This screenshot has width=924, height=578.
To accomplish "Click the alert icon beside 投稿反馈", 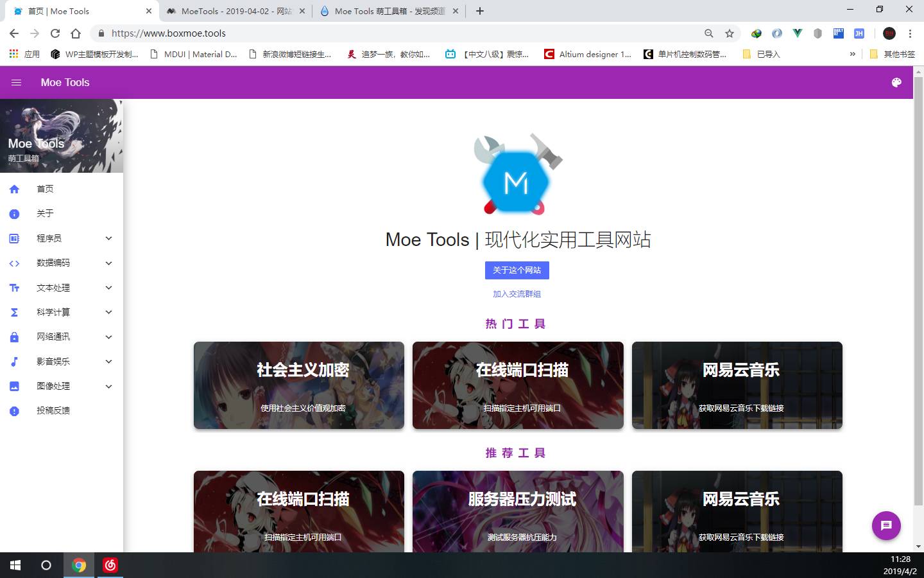I will [14, 411].
